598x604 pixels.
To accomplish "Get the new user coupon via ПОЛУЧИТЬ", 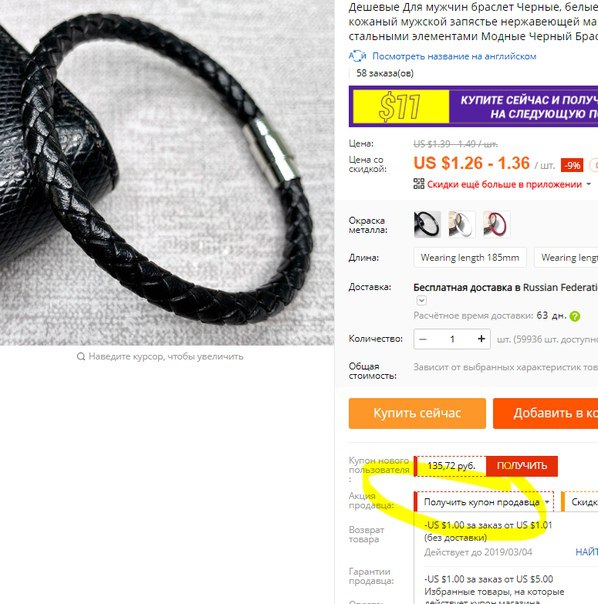I will click(522, 466).
